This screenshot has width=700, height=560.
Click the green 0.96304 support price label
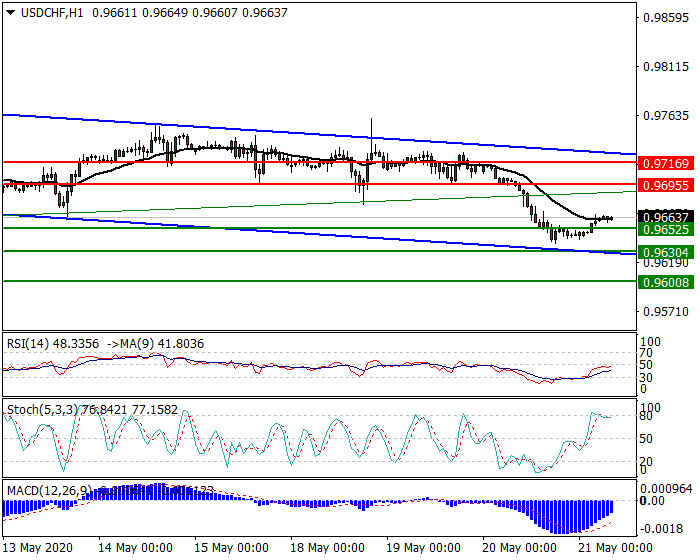click(666, 252)
